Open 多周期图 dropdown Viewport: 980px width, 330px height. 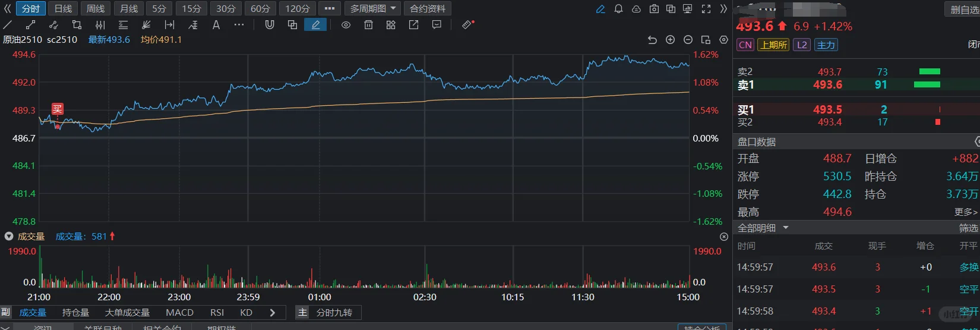pyautogui.click(x=372, y=9)
